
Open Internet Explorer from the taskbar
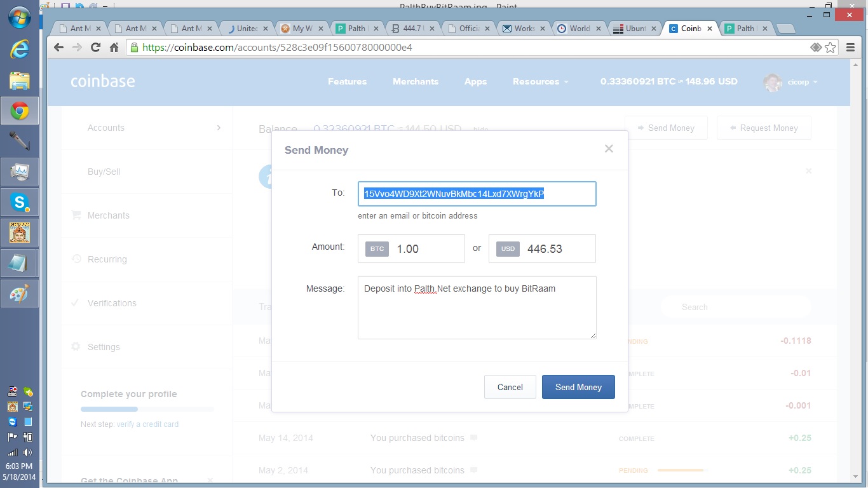[20, 49]
